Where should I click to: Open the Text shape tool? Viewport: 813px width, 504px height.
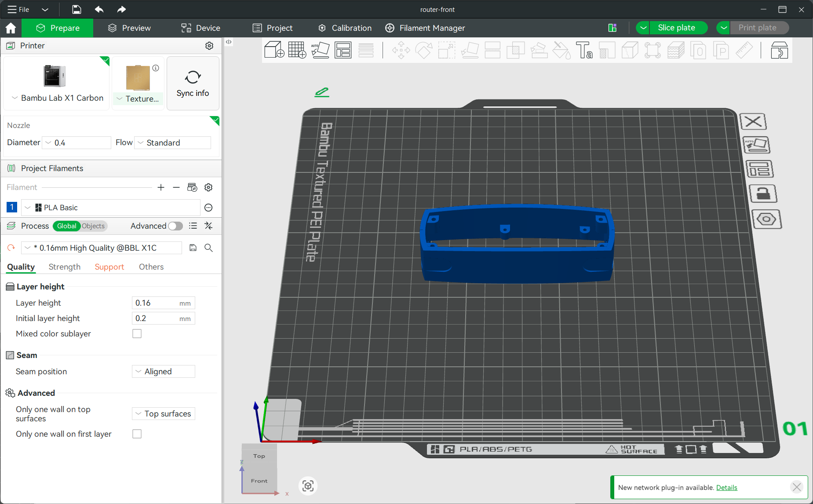coord(584,50)
